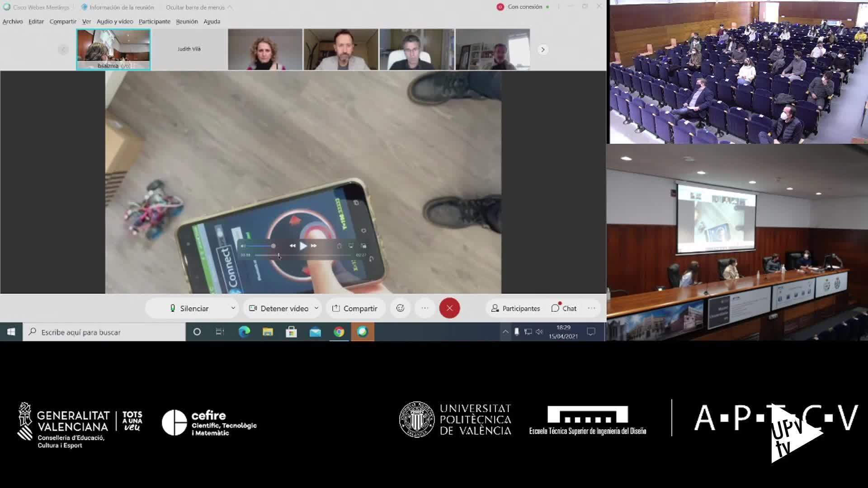Open Windows notification center icon

(x=591, y=332)
